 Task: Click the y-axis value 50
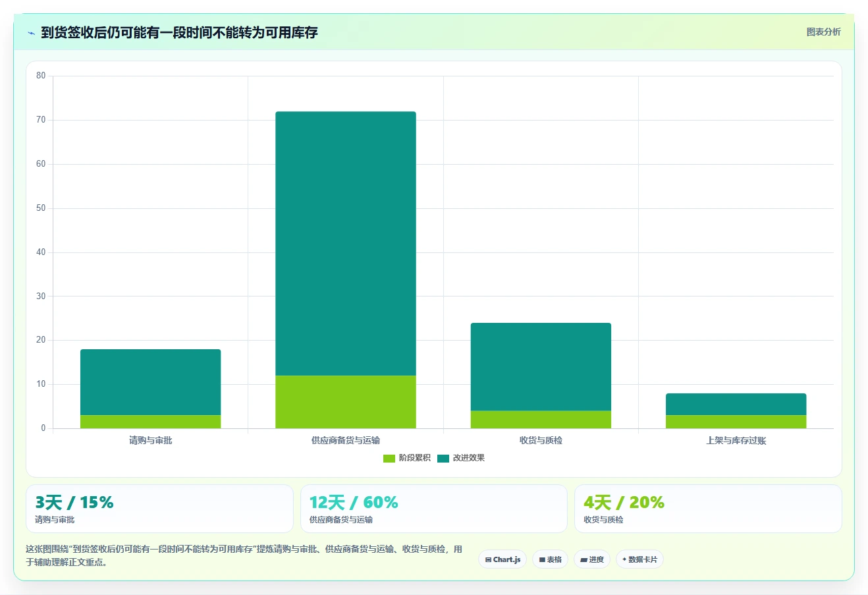pyautogui.click(x=41, y=208)
